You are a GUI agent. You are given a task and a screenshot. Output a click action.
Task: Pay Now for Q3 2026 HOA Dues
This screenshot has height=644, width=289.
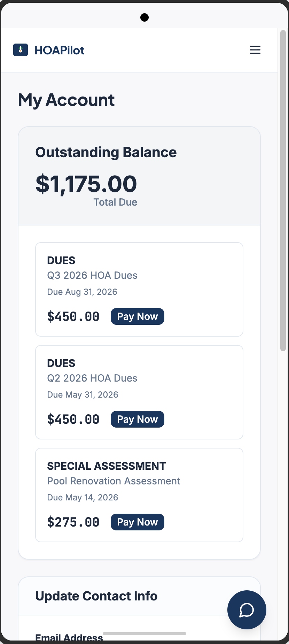pyautogui.click(x=137, y=316)
